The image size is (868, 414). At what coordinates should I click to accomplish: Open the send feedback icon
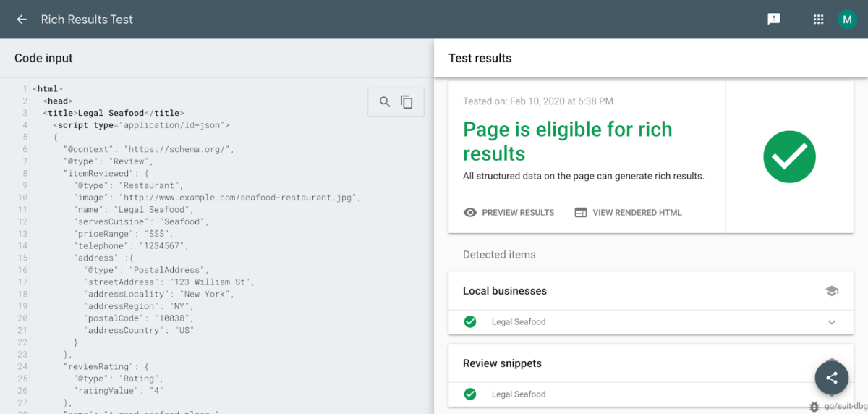(774, 20)
